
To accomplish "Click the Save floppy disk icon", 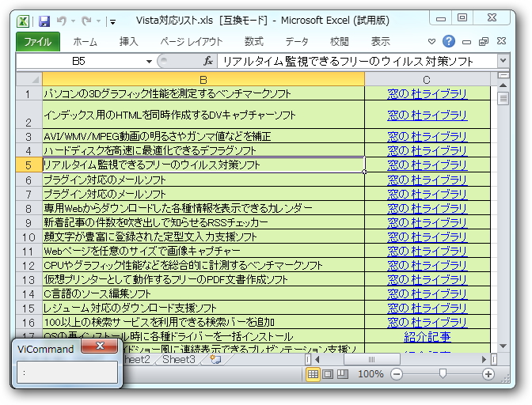I will point(44,21).
